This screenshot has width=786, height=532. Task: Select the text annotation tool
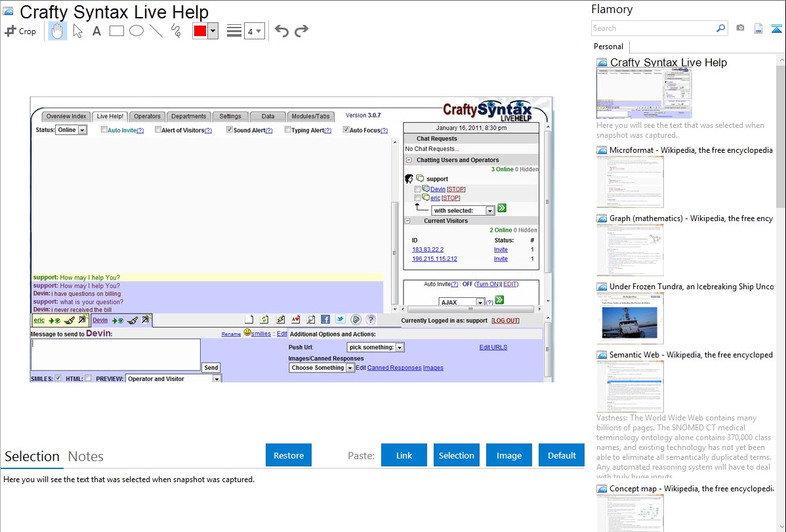coord(96,31)
